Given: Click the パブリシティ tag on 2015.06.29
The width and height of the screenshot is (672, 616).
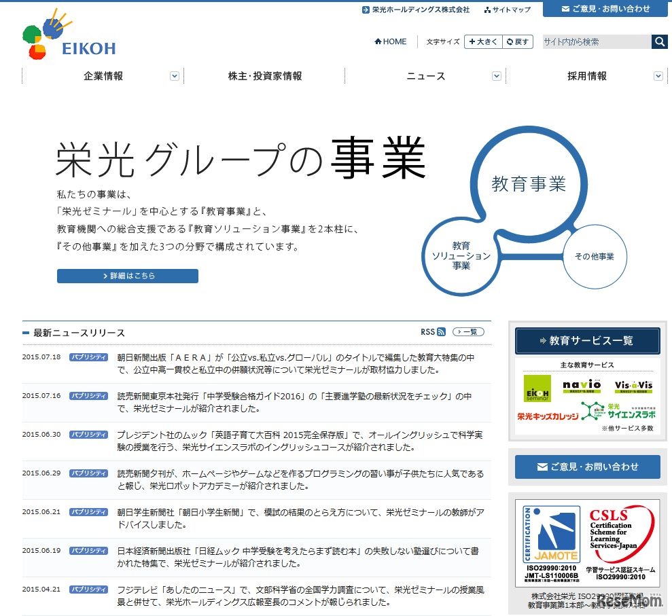Looking at the screenshot, I should pyautogui.click(x=88, y=473).
